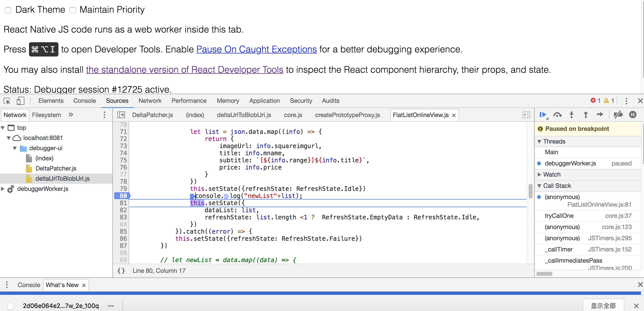The width and height of the screenshot is (644, 311).
Task: Open download item options menu
Action: click(111, 306)
